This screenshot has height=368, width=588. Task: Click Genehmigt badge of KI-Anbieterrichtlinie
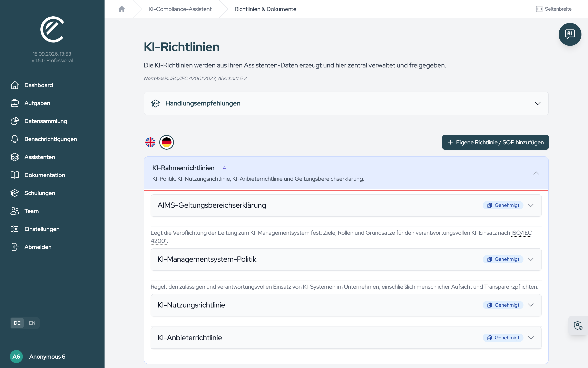click(503, 338)
